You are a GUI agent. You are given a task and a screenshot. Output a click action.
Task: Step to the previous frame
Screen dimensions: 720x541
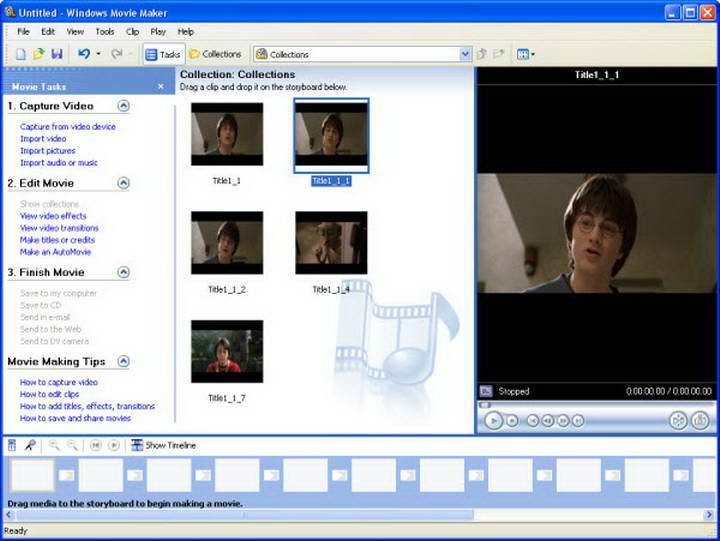pyautogui.click(x=548, y=420)
